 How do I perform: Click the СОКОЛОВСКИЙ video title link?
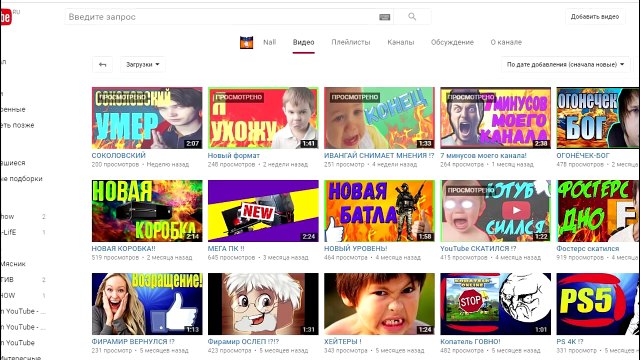pyautogui.click(x=118, y=156)
